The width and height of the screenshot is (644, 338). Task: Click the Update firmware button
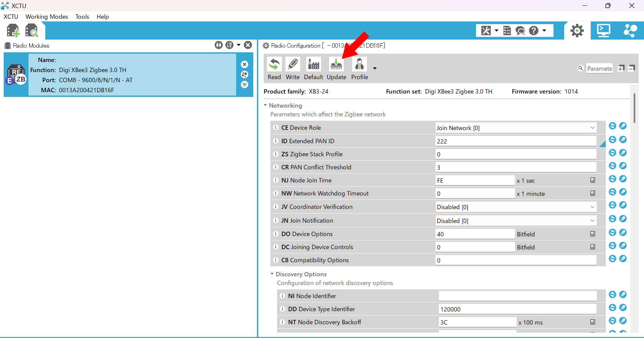[336, 68]
